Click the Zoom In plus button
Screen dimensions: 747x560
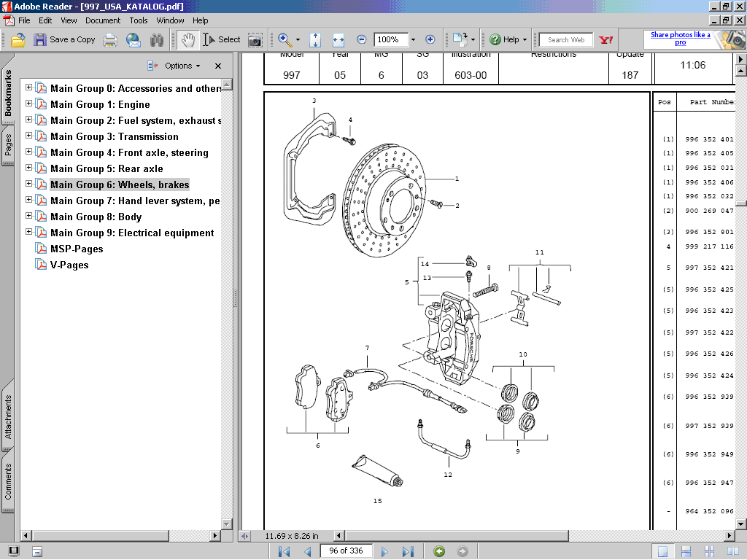[x=430, y=40]
